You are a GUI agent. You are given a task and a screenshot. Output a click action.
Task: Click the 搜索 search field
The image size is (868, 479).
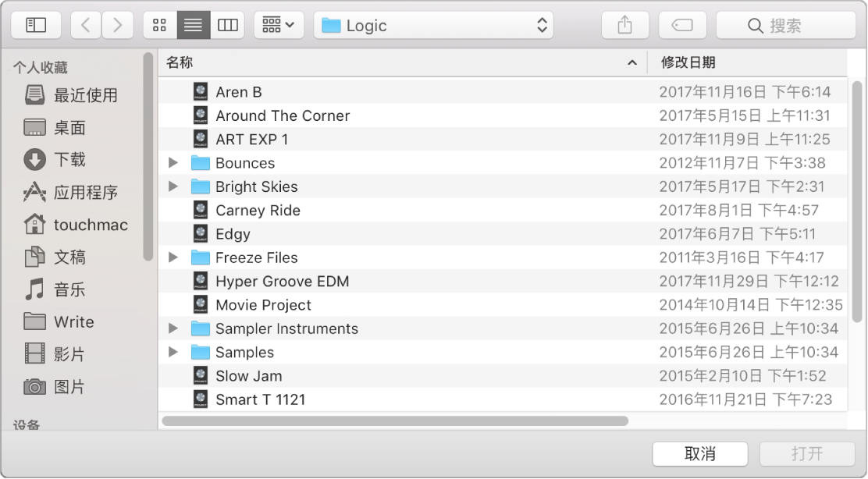(x=784, y=25)
